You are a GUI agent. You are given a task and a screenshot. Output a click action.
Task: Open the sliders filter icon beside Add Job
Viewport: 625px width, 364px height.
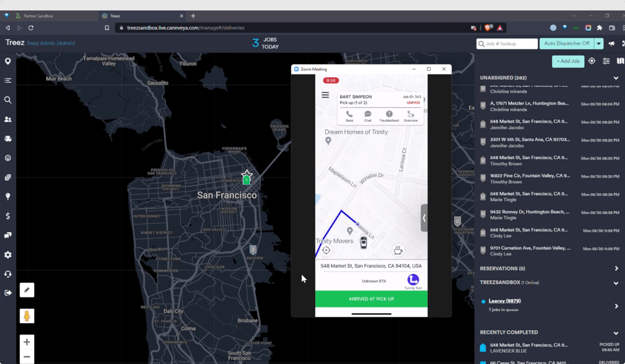[x=606, y=61]
